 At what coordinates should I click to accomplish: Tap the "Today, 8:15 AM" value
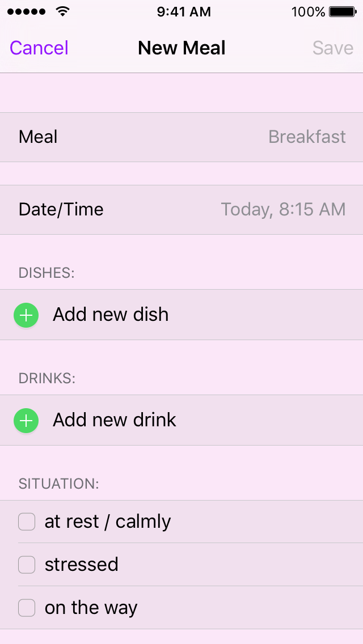283,210
